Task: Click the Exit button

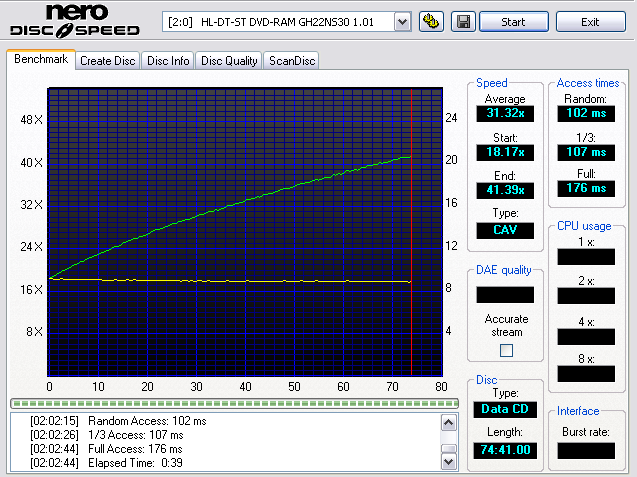Action: click(x=590, y=21)
